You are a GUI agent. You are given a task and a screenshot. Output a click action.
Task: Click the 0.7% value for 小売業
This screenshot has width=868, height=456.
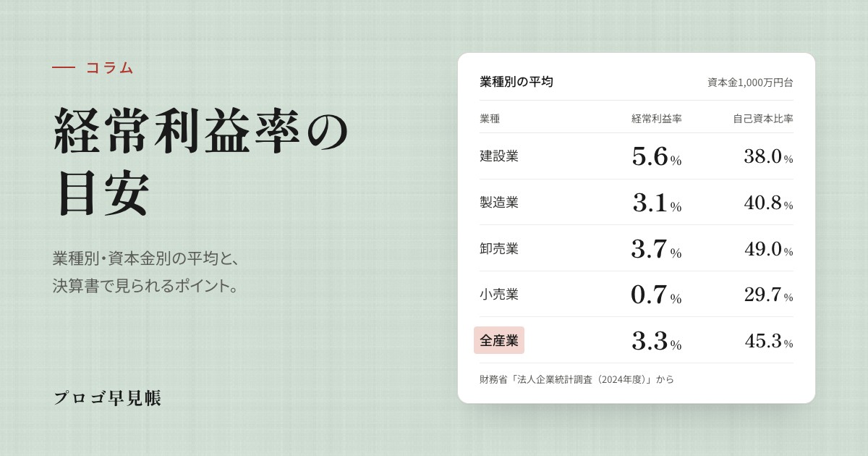point(657,295)
